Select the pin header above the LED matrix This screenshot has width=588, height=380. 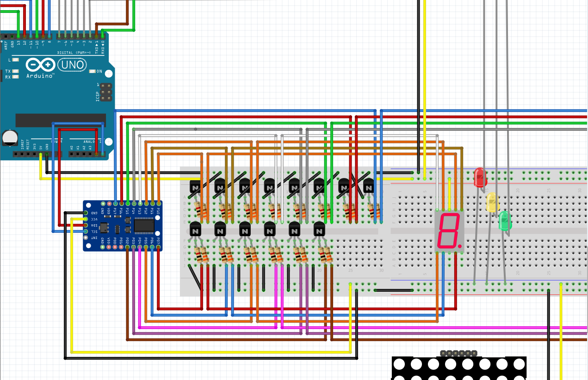[x=458, y=354]
